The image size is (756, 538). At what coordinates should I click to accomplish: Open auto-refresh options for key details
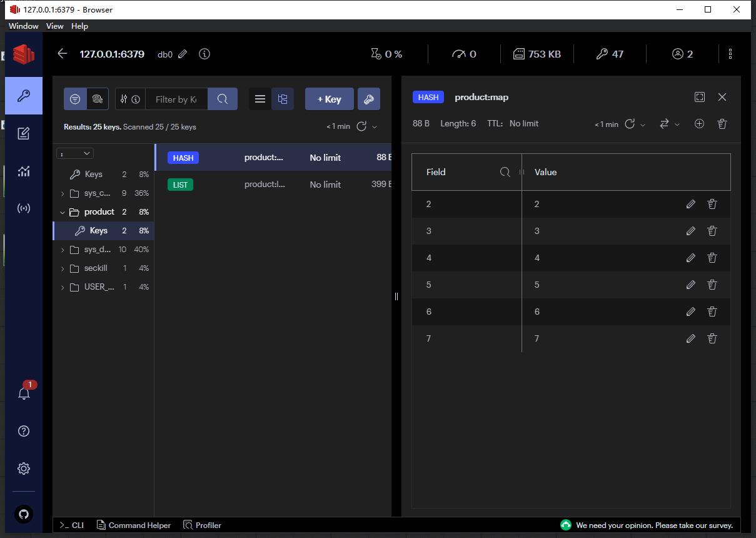click(x=643, y=124)
